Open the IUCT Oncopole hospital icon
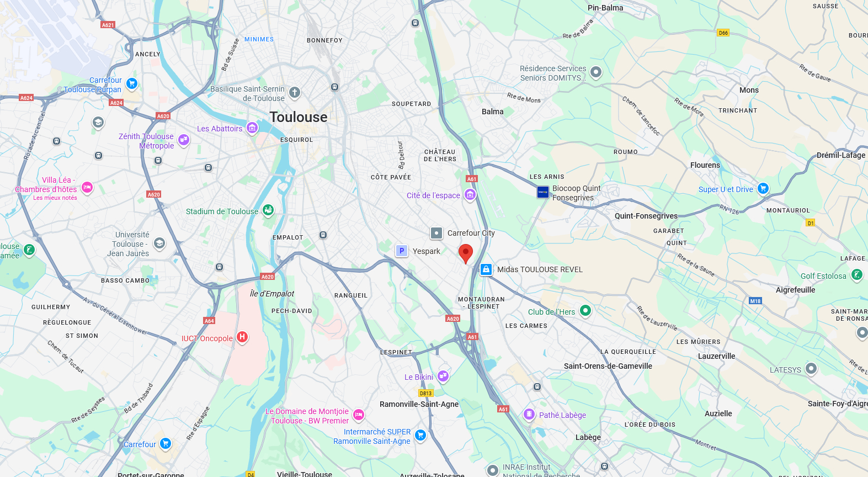 pyautogui.click(x=242, y=337)
